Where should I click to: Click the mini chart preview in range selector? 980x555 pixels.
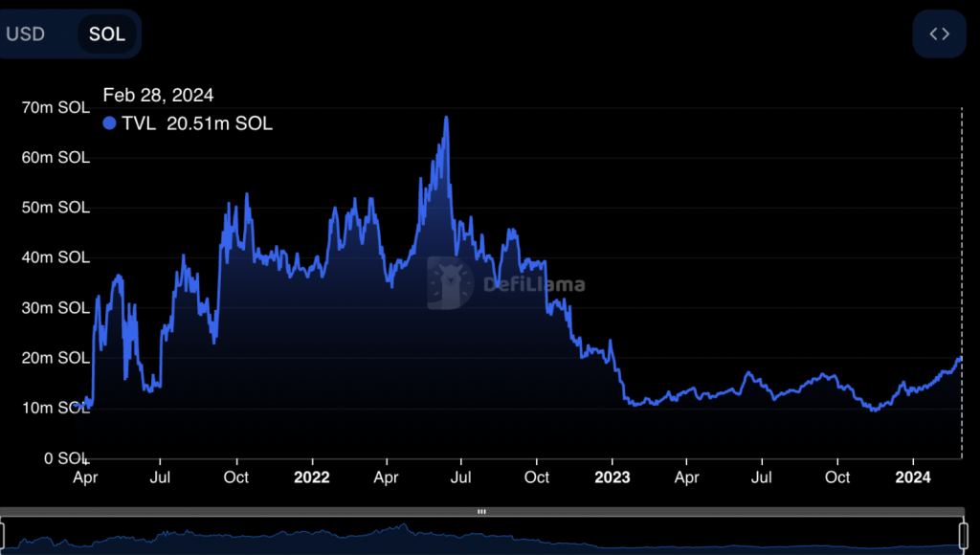click(479, 536)
